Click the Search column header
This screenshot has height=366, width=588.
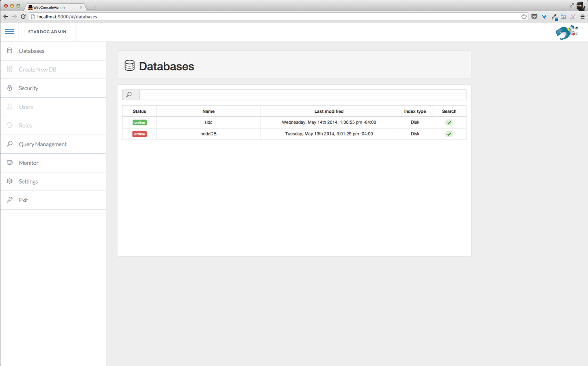[x=449, y=111]
